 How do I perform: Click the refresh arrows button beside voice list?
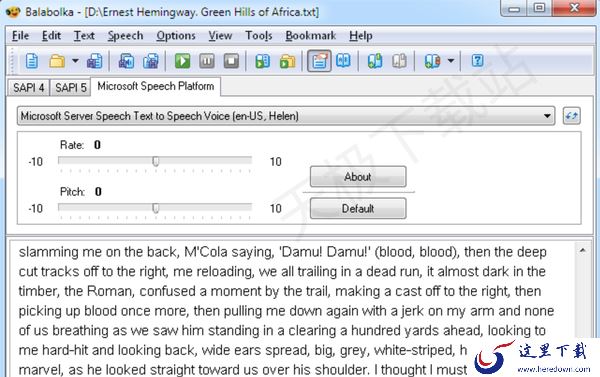pyautogui.click(x=571, y=116)
